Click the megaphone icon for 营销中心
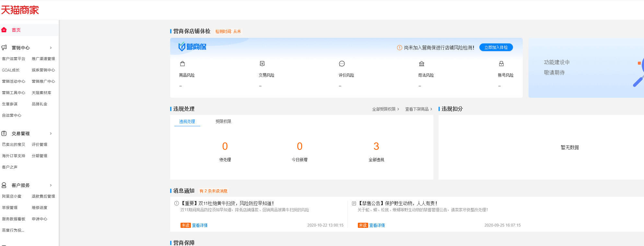The height and width of the screenshot is (246, 644). coord(4,48)
